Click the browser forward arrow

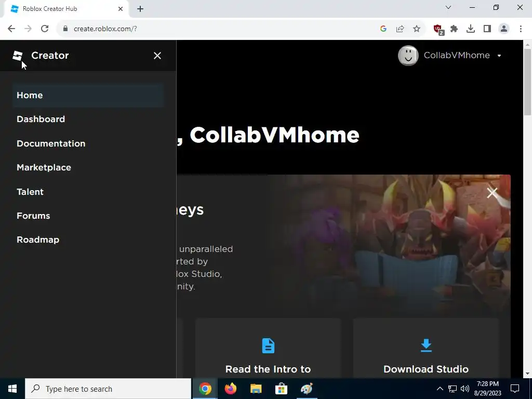click(x=28, y=29)
